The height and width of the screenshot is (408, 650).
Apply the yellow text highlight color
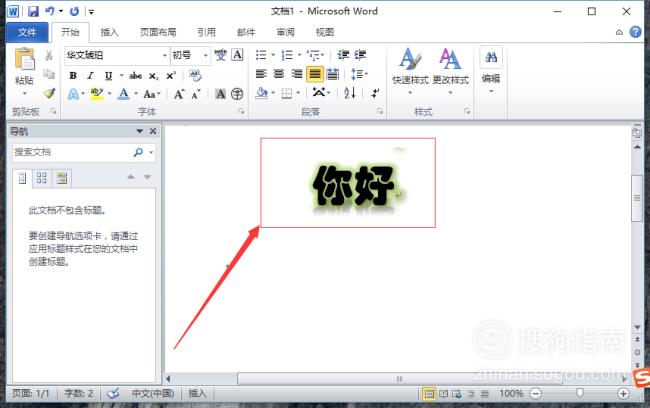click(x=97, y=94)
